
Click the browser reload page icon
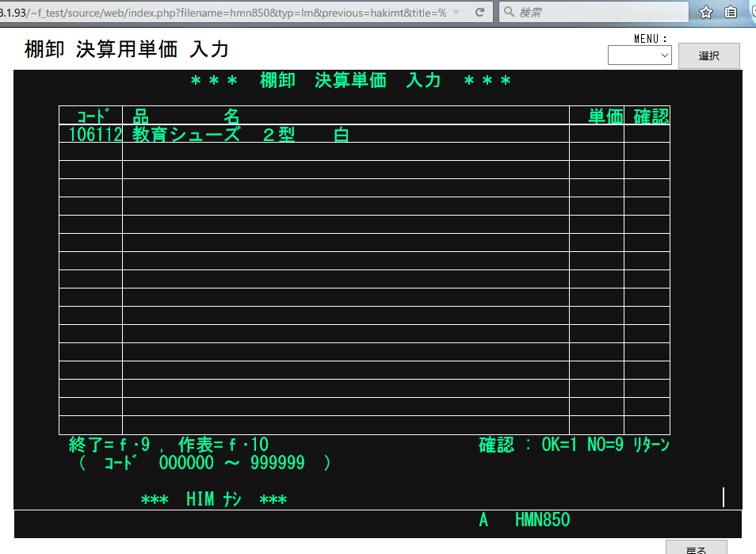[480, 13]
